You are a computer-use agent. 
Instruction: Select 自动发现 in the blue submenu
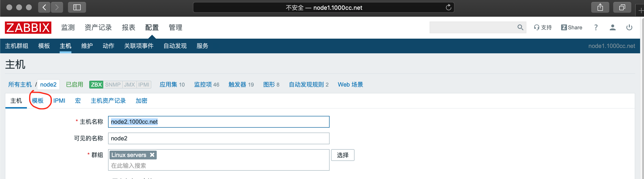pos(175,46)
